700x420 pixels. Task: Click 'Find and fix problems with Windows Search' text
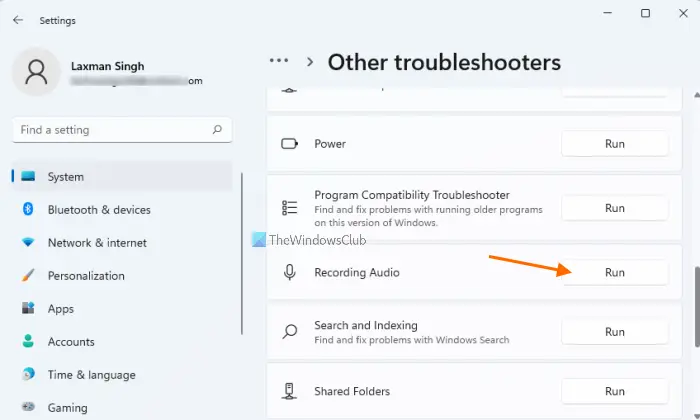[412, 340]
